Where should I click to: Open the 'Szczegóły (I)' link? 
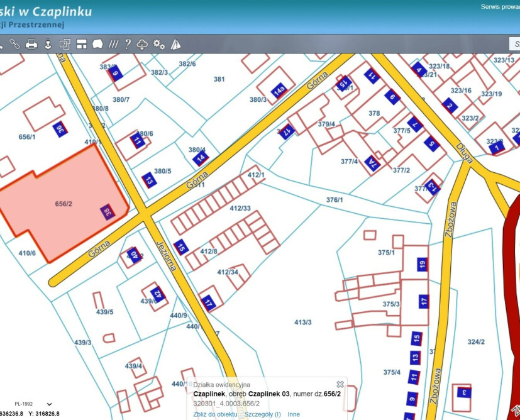click(262, 414)
